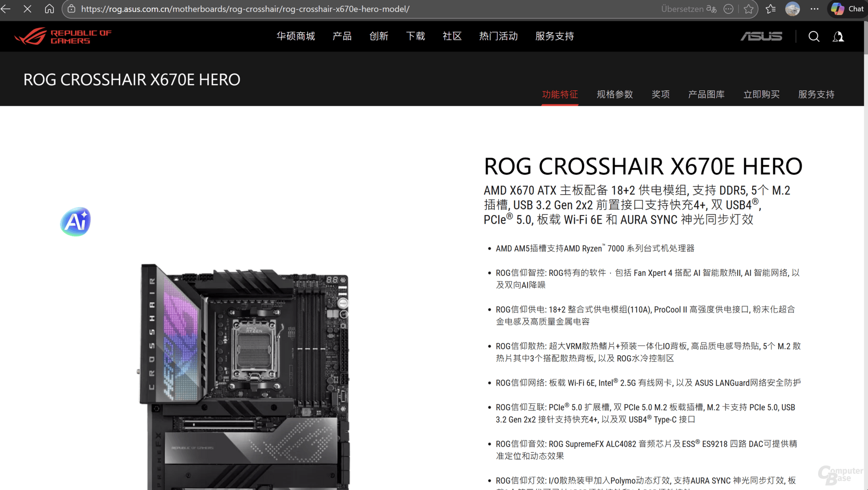This screenshot has height=490, width=868.
Task: Click the ROG Republic of Gamers logo
Action: (63, 36)
